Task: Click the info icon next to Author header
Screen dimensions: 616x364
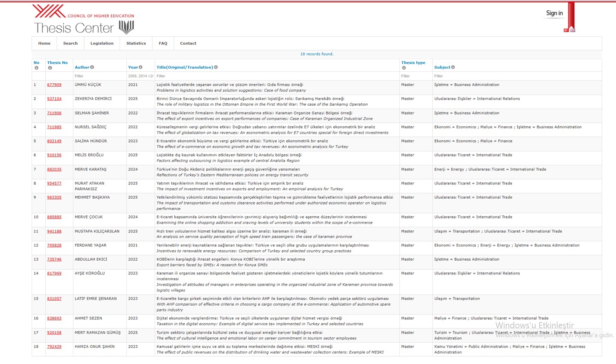Action: [92, 67]
